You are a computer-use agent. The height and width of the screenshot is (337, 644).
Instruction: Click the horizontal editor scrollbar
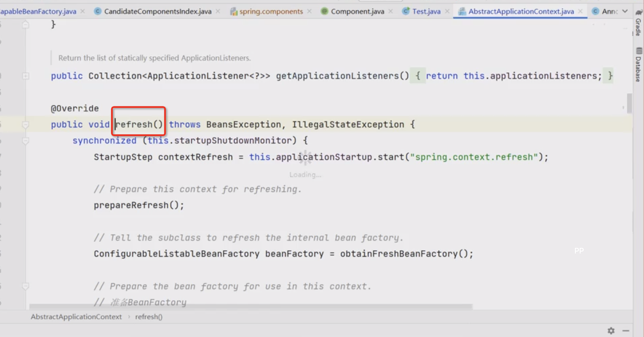[250, 306]
